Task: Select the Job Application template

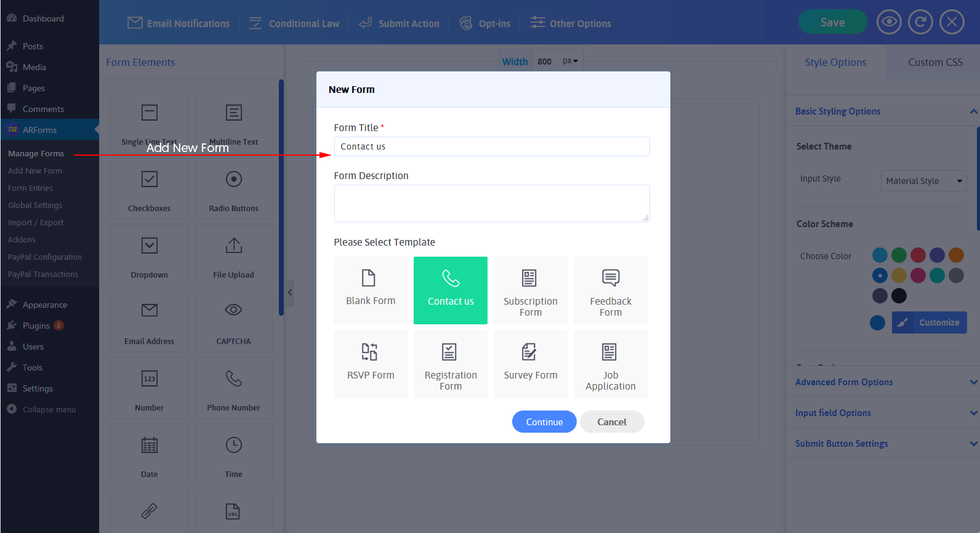Action: 610,364
